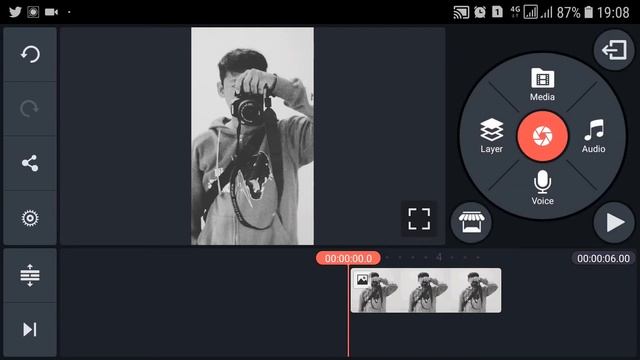Open the Audio browser

(594, 136)
